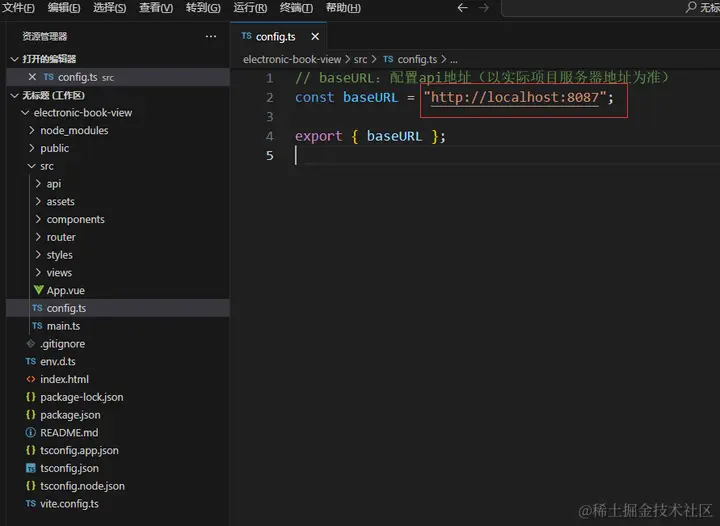Click the info icon beside README.md
The height and width of the screenshot is (526, 720).
pos(31,432)
